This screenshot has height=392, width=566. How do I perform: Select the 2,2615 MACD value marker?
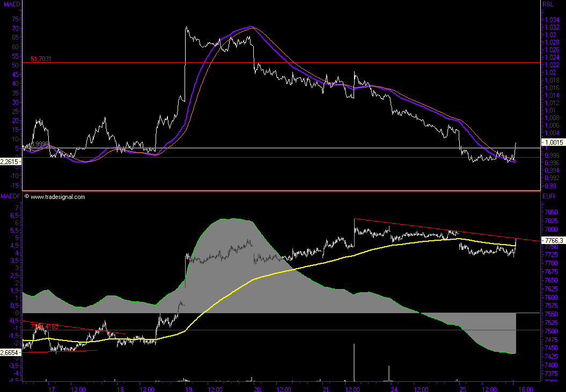coord(10,161)
